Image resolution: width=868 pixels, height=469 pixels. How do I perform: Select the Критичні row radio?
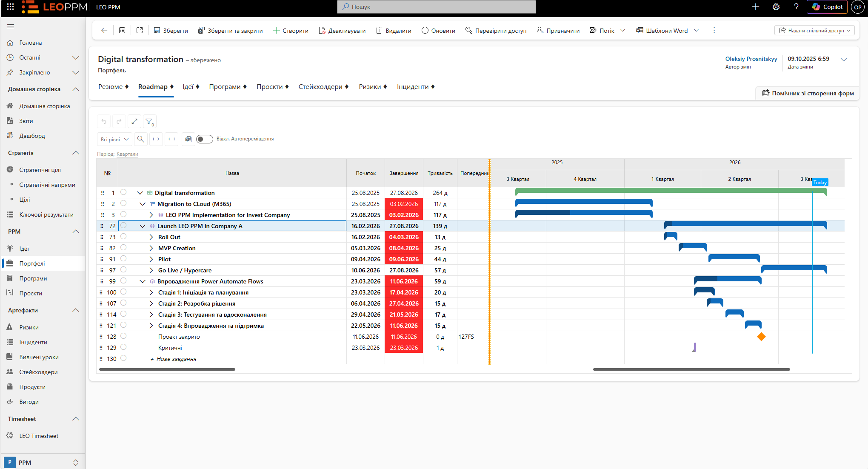coord(123,347)
